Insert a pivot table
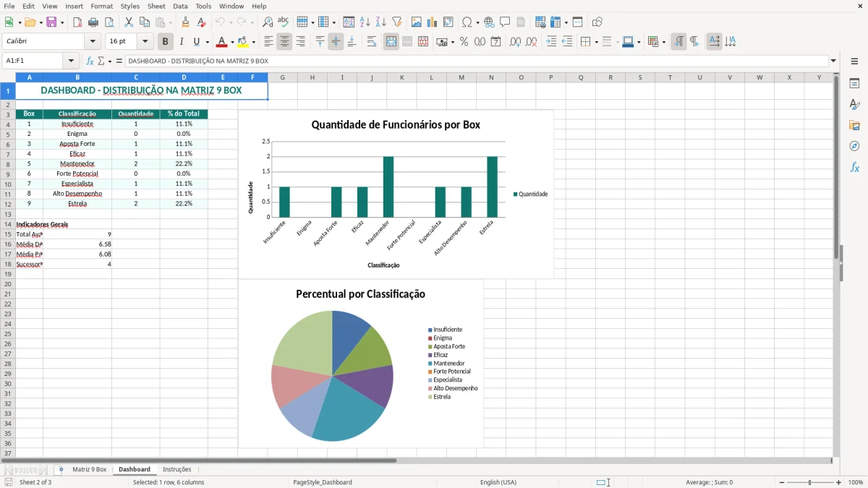Screen dimensions: 868x488 pyautogui.click(x=448, y=22)
